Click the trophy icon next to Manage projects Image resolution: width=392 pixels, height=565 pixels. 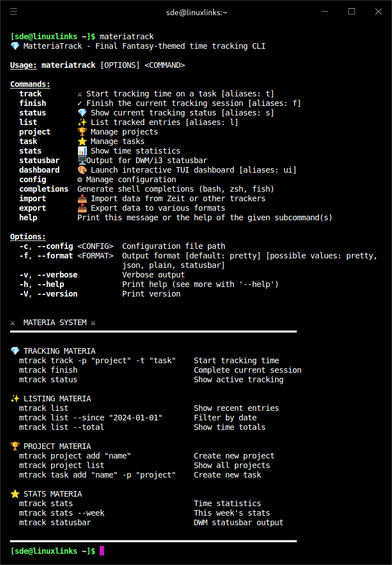click(x=82, y=132)
